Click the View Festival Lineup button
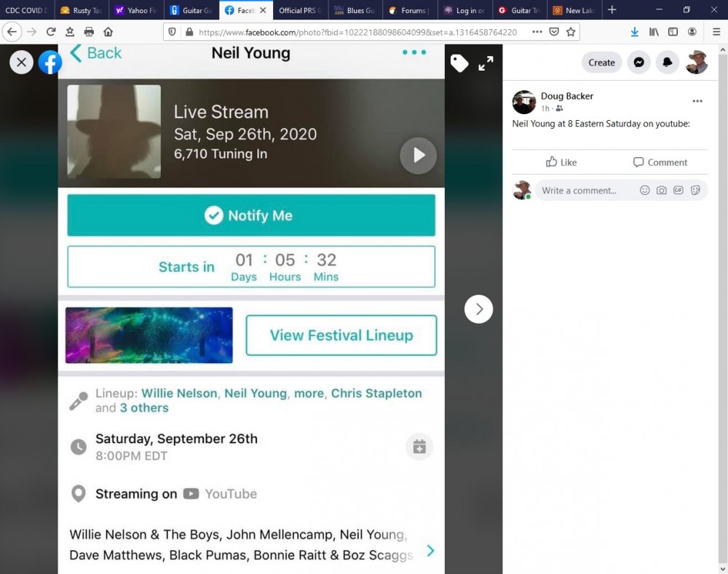Viewport: 728px width, 574px height. click(341, 335)
